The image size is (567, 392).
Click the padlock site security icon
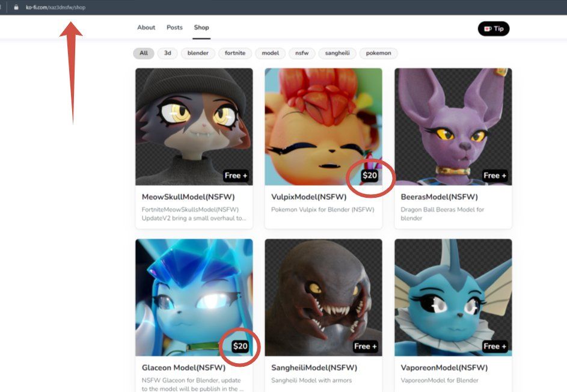click(16, 7)
